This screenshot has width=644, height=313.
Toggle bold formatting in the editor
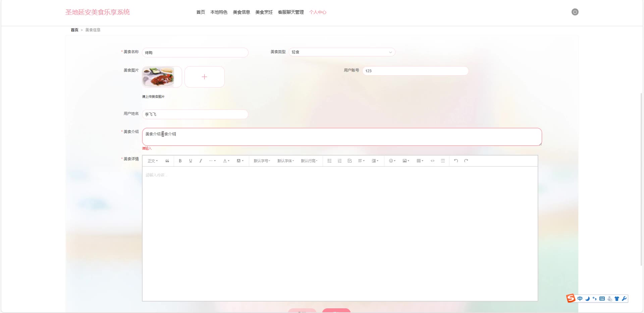coord(180,161)
